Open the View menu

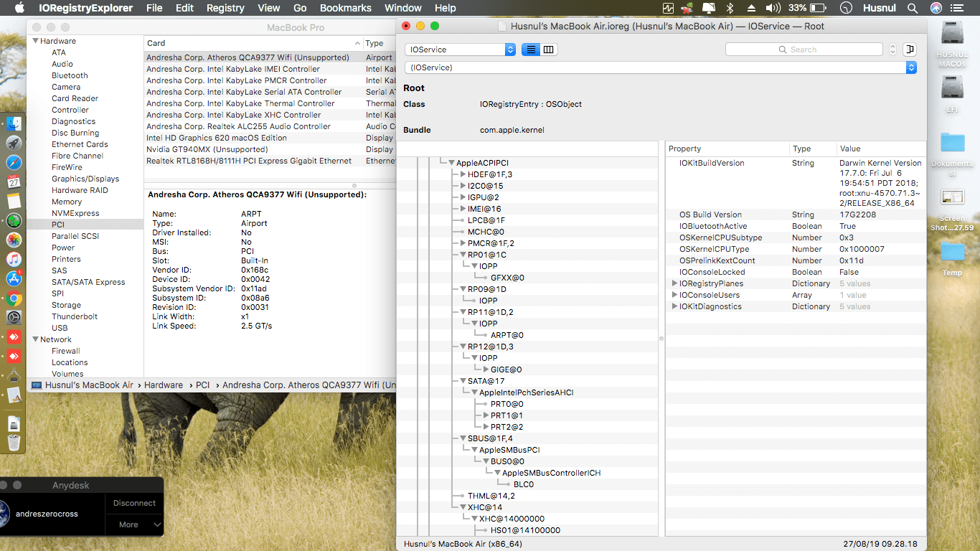(x=269, y=8)
